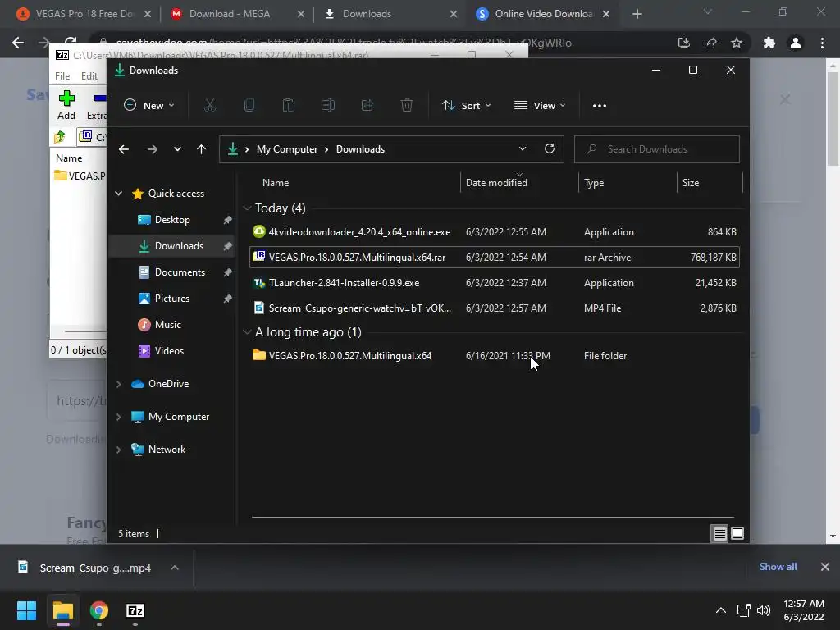The height and width of the screenshot is (630, 840).
Task: Open Google Chrome from the taskbar
Action: [x=99, y=610]
